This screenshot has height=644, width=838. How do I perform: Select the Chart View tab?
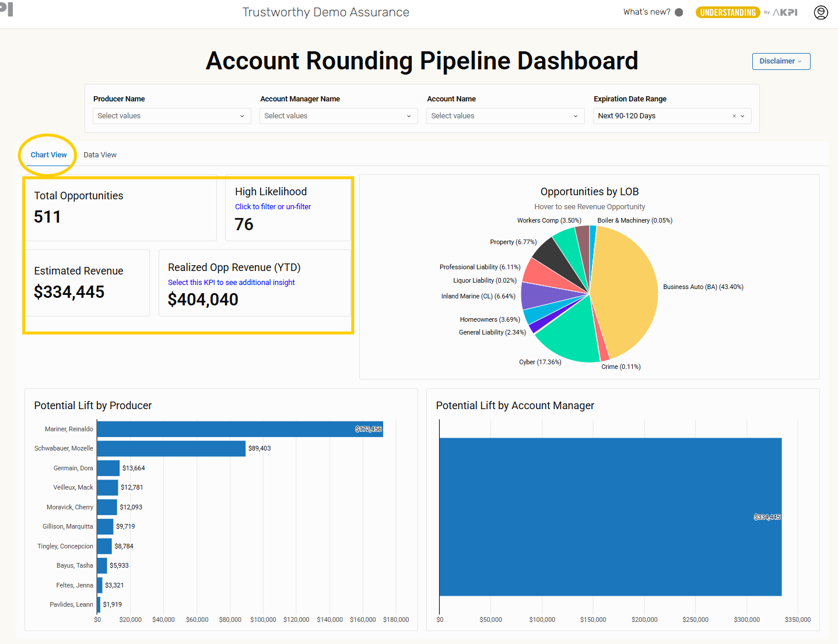48,155
